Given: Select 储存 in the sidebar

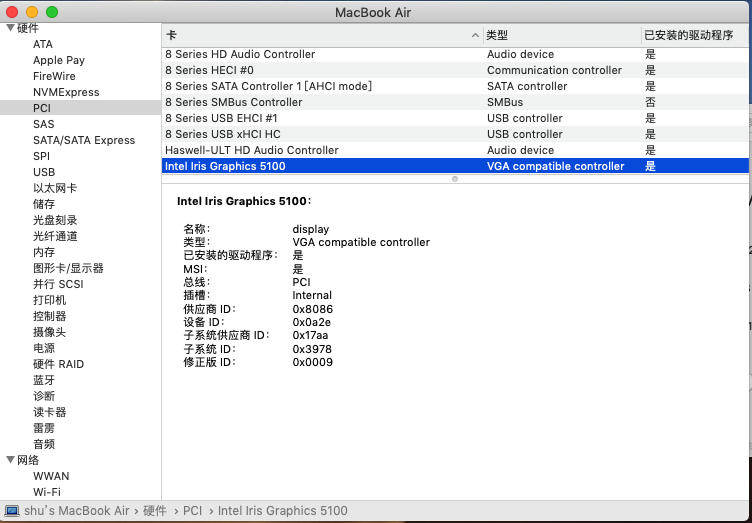Looking at the screenshot, I should (44, 204).
